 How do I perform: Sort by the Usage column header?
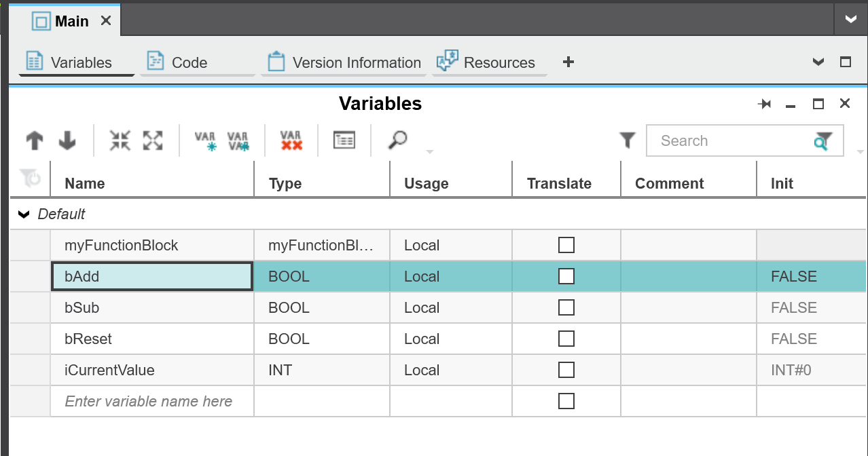(451, 183)
